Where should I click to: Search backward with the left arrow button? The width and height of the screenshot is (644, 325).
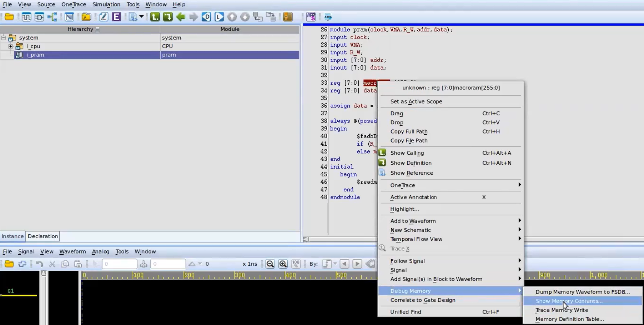tap(344, 264)
